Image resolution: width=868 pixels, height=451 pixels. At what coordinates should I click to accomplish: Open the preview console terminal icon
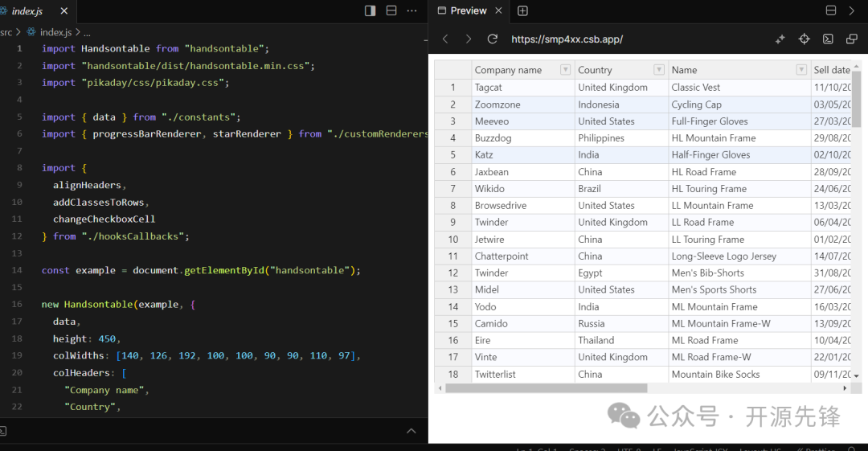point(828,39)
